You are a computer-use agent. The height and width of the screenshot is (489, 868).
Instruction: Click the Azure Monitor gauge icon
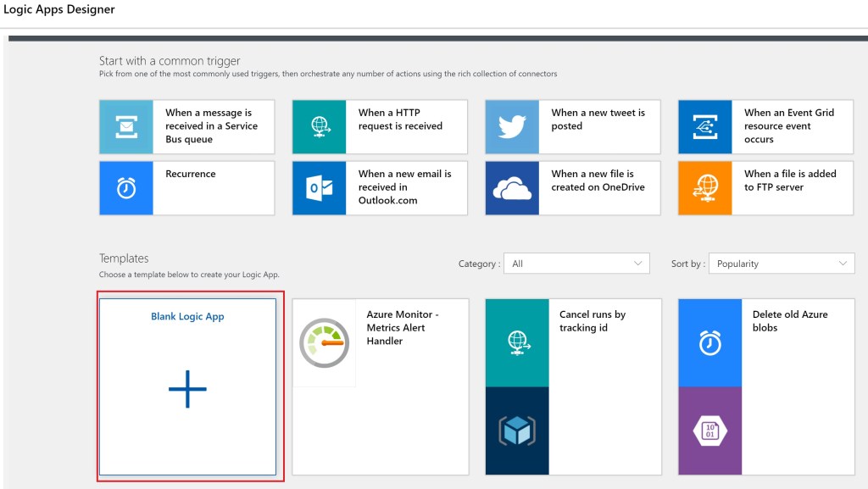(325, 343)
